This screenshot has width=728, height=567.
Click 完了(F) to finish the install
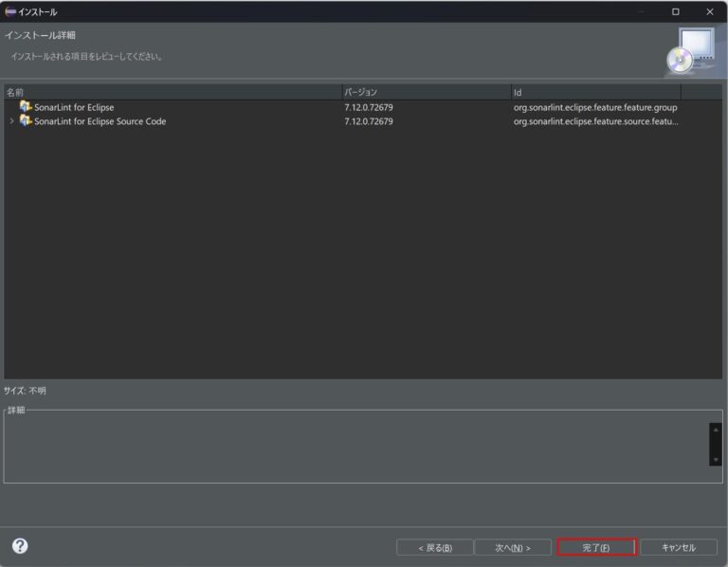596,547
